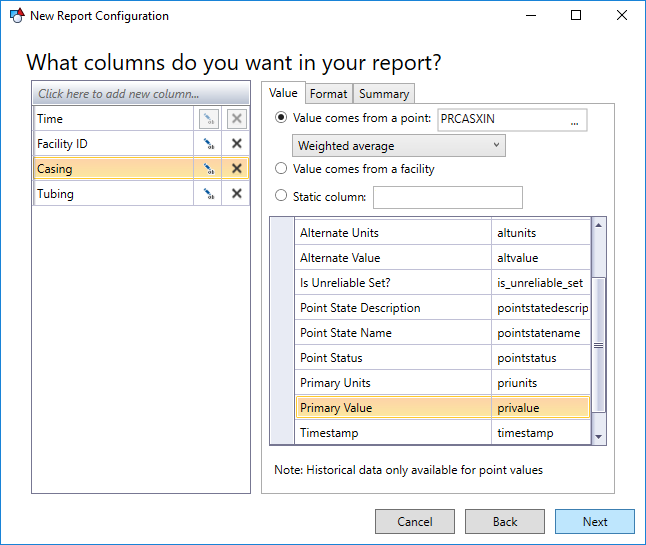Screen dimensions: 646x545
Task: Click the edit icon in the Tubing row
Action: pos(209,194)
